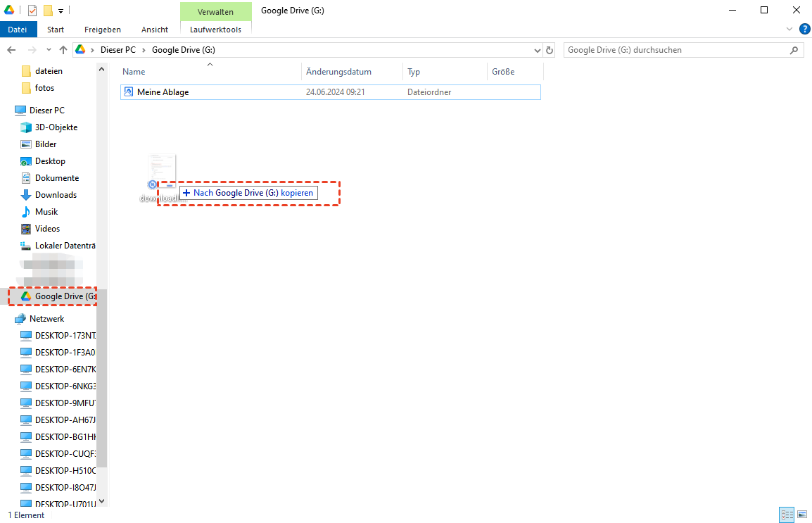Sort by the Größe column header
This screenshot has width=812, height=523.
[515, 72]
